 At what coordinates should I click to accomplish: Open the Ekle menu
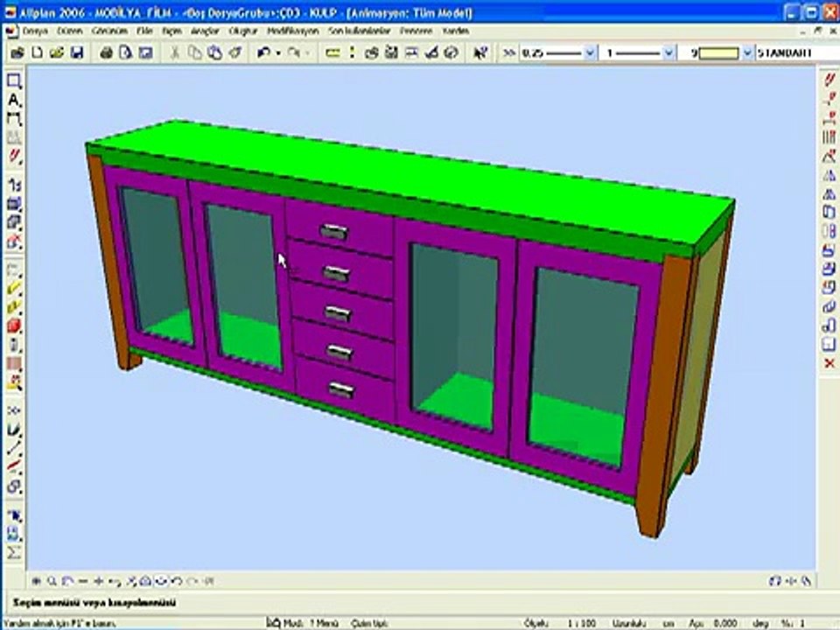coord(144,31)
